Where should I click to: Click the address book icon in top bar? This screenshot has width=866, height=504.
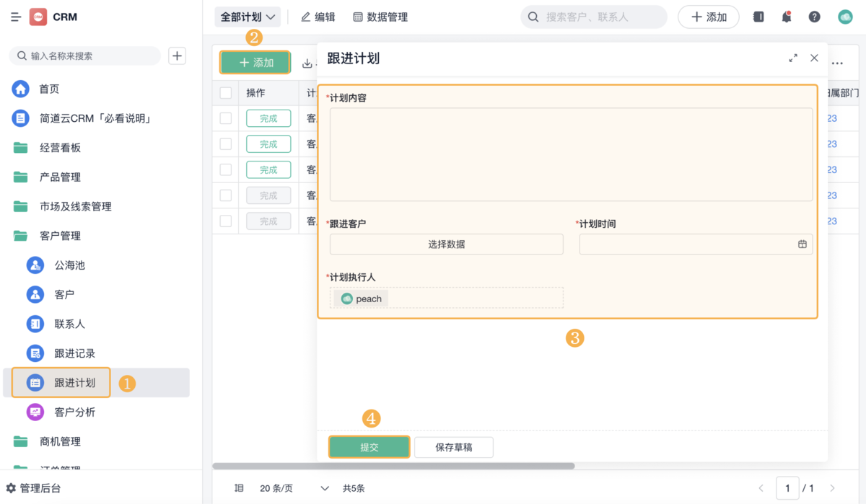point(758,17)
